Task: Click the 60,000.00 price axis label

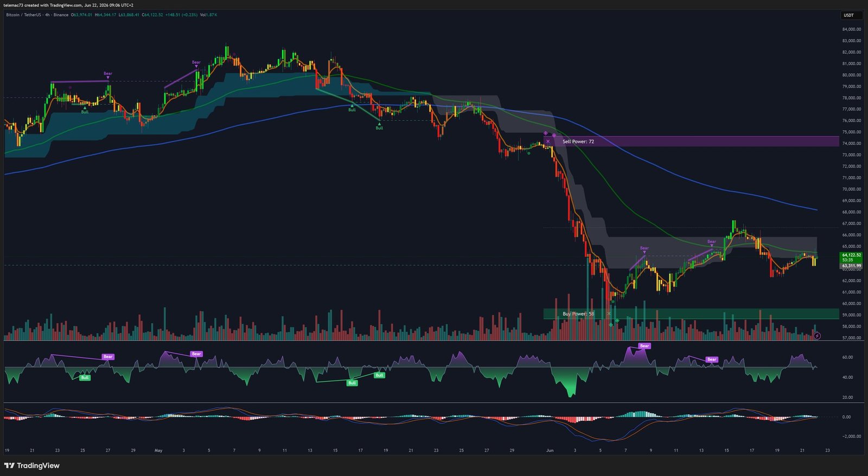Action: coord(851,304)
